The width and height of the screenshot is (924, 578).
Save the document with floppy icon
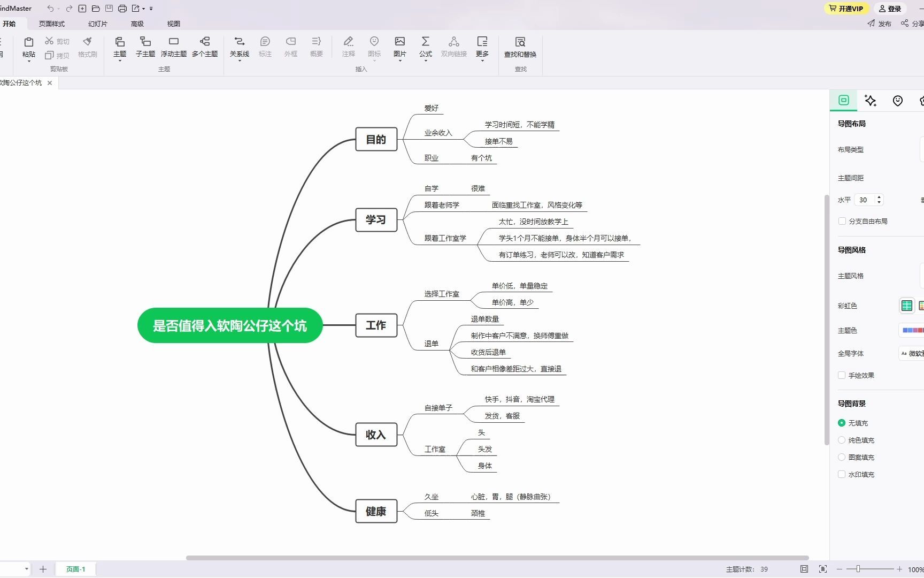(109, 9)
